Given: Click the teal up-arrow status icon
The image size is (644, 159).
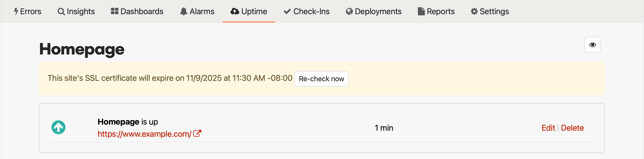Looking at the screenshot, I should 58,127.
